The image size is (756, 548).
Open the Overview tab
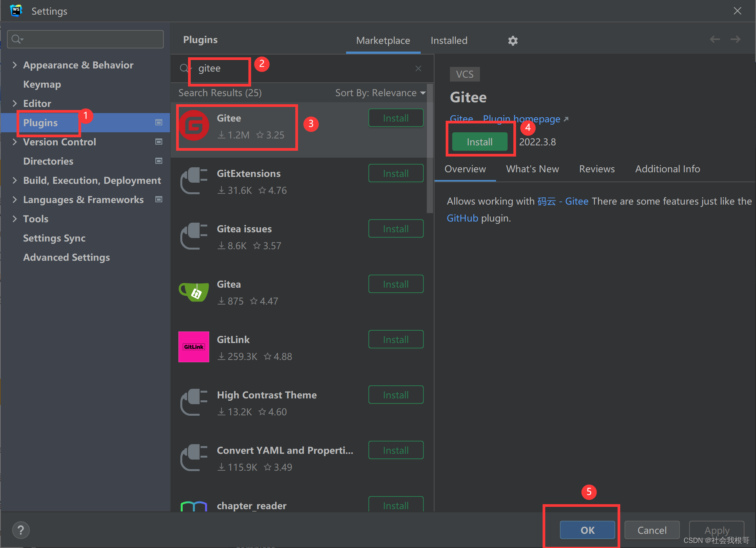point(465,169)
